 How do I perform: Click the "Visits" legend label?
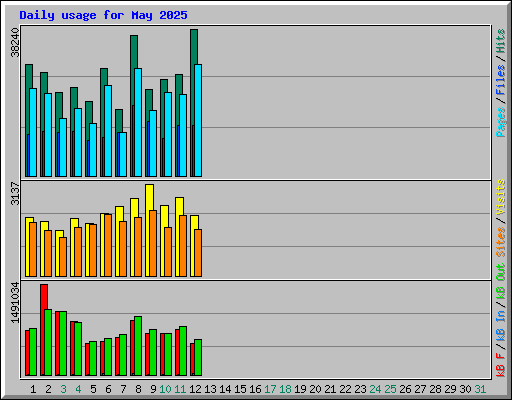point(500,197)
